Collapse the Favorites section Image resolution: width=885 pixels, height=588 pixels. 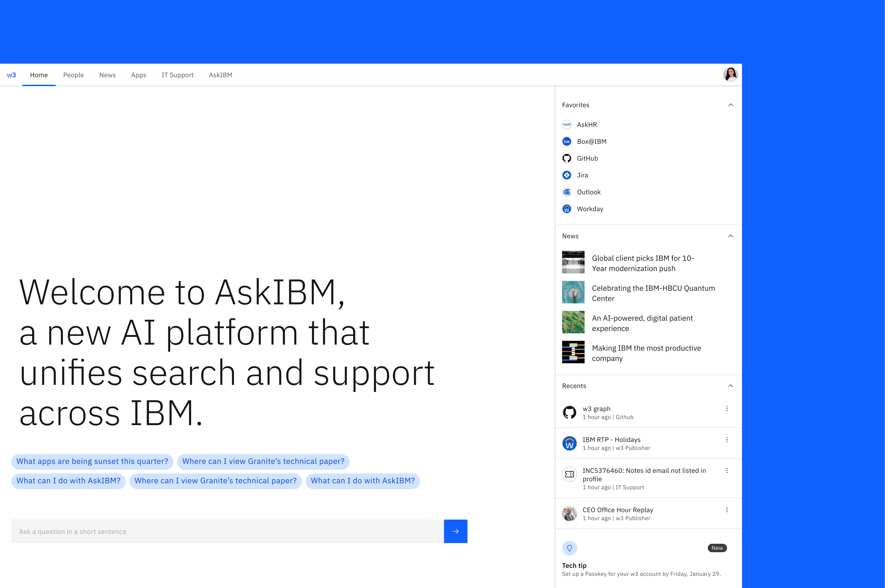pyautogui.click(x=730, y=105)
